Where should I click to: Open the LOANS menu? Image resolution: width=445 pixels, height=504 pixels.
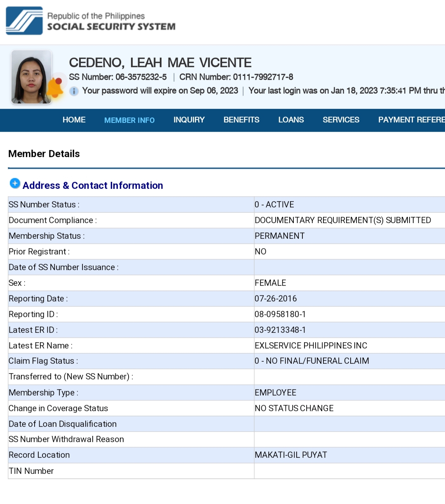pyautogui.click(x=291, y=120)
